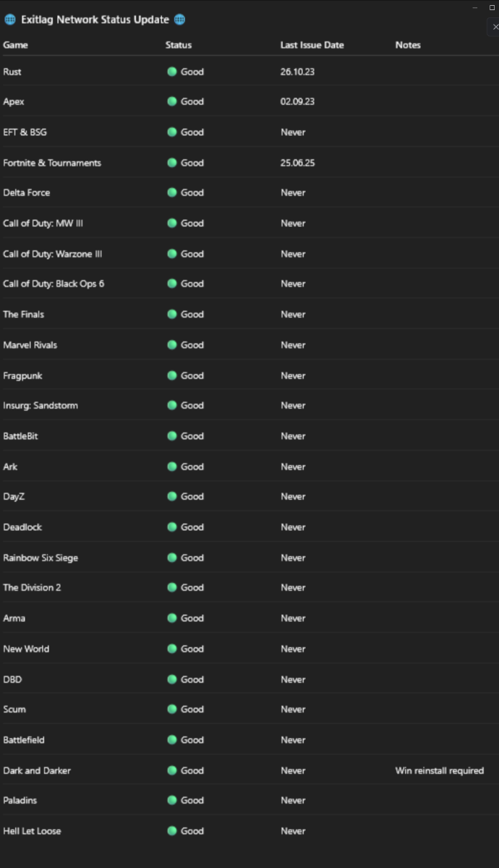Screen dimensions: 499x868
Task: Click the green status dot in Fortnite & Tournaments row
Action: (172, 163)
